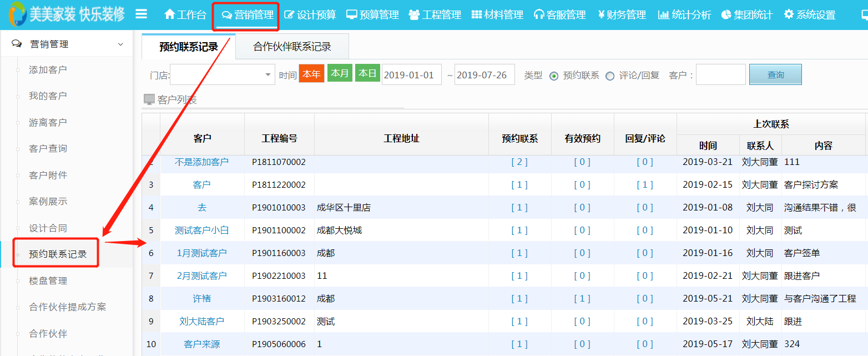Open 客服管理 headset icon in navbar
Screen dimensions: 868x356
[539, 15]
